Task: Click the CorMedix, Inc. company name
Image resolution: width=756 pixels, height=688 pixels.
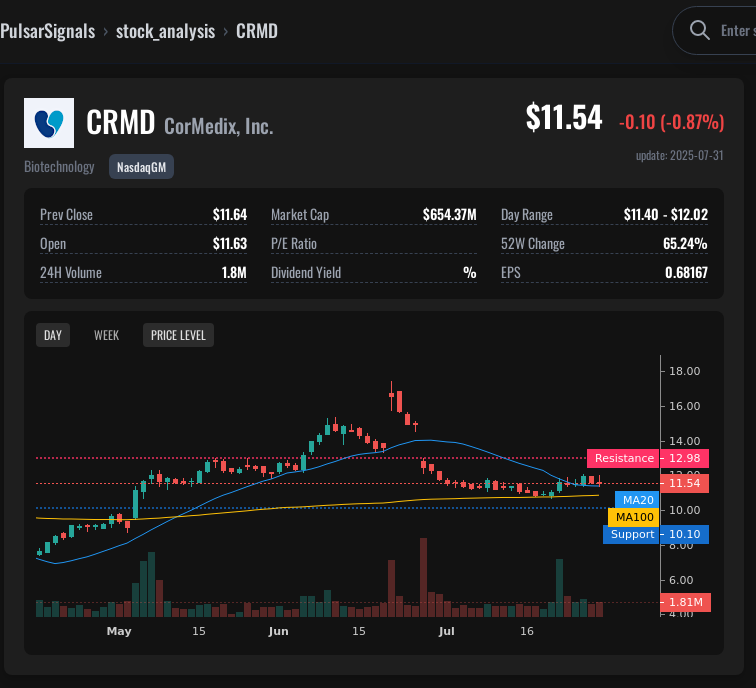Action: tap(218, 126)
